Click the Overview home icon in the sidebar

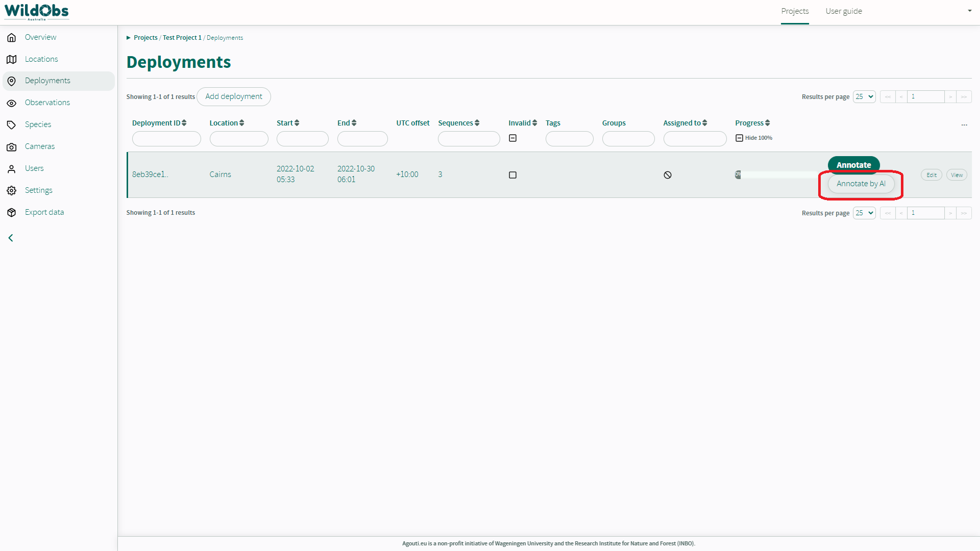pos(12,37)
